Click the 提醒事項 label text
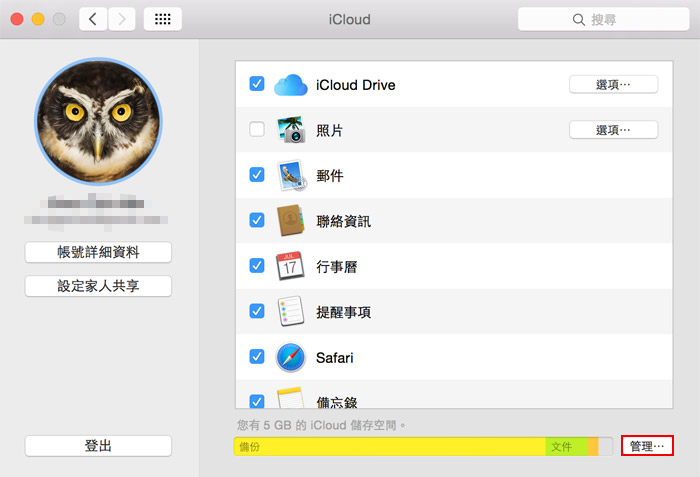 point(343,312)
